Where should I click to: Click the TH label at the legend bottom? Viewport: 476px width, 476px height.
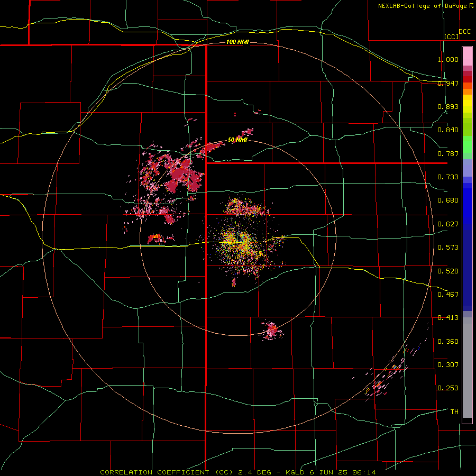454,411
